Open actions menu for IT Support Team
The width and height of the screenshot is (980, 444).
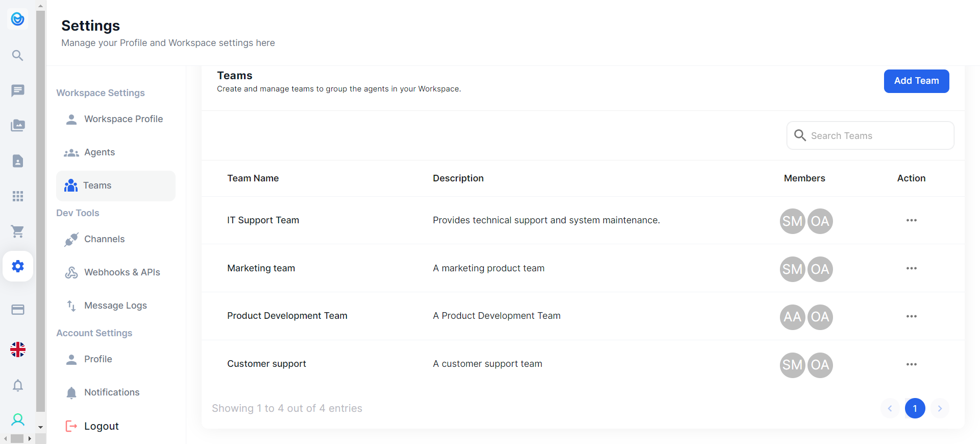911,220
